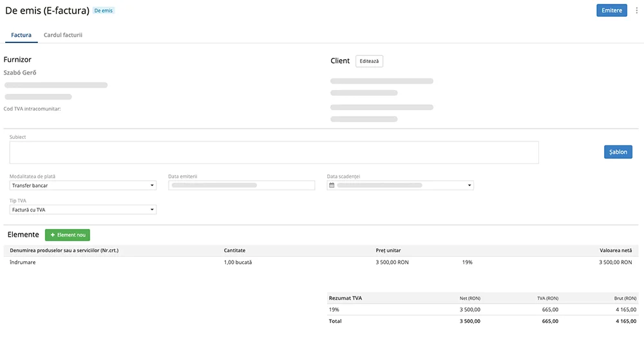
Task: Click the De emis status badge
Action: coord(103,11)
